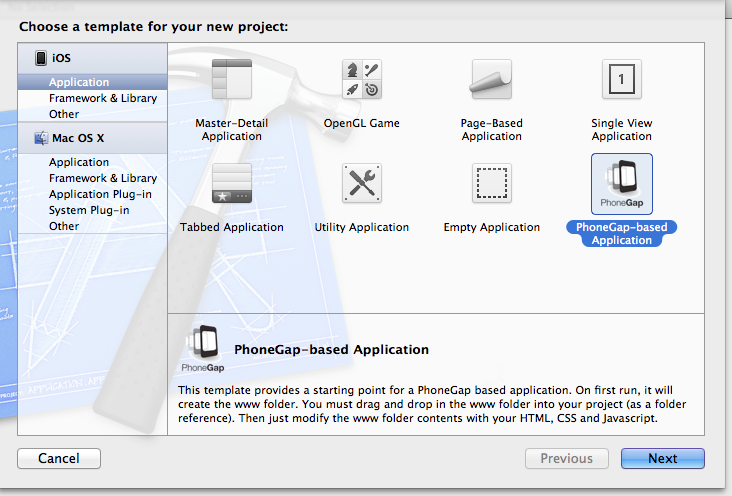Click the 'Empty Application' label

492,227
